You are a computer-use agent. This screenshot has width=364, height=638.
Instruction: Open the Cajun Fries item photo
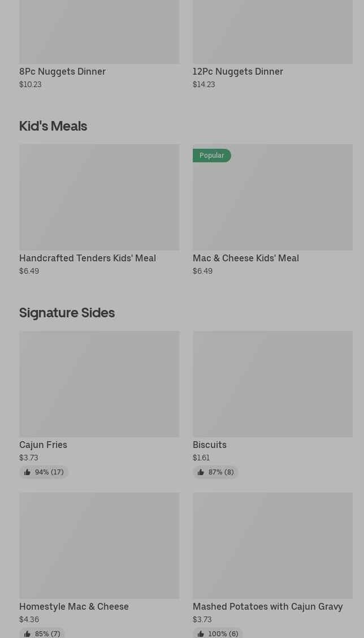[99, 383]
